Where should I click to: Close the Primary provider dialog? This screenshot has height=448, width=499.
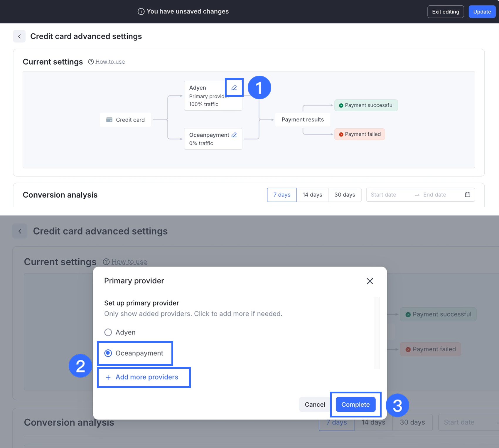(370, 281)
